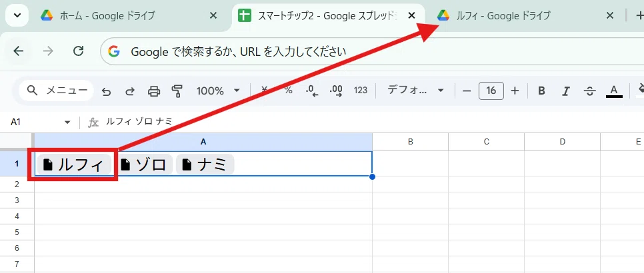
Task: Select row 7 header
Action: click(x=17, y=264)
